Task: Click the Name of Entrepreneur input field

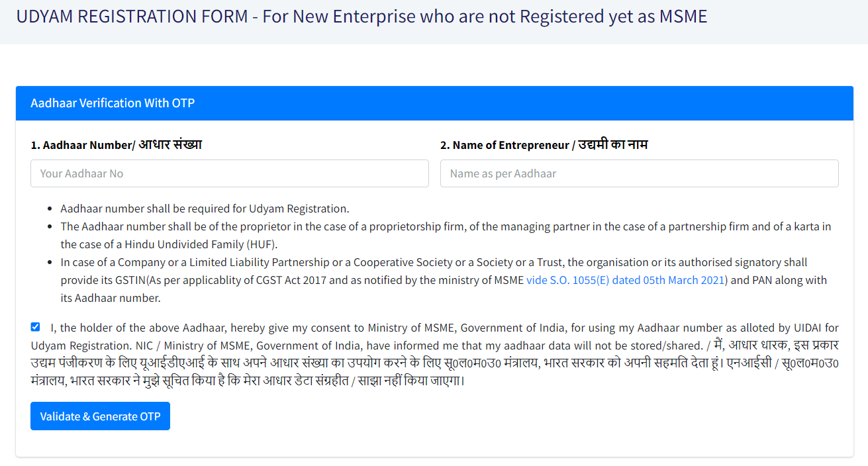Action: 639,173
